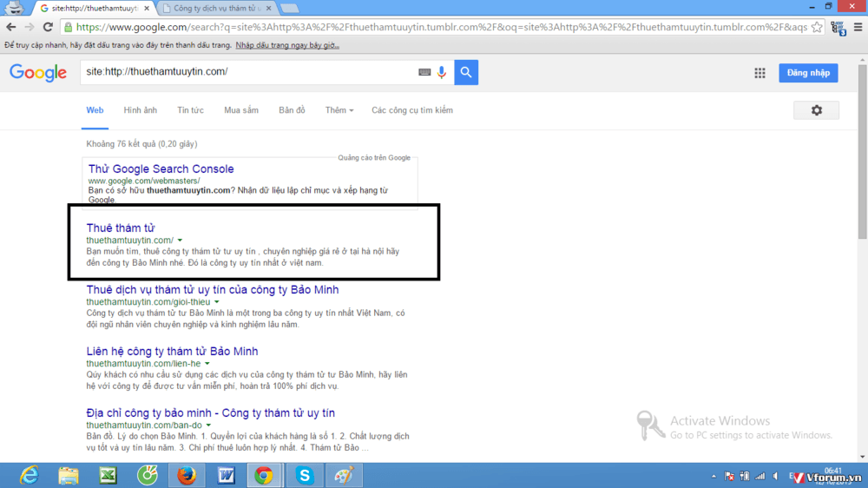Click Khoảng 76 kết quả result count text
Image resolution: width=868 pixels, height=488 pixels.
tap(141, 144)
